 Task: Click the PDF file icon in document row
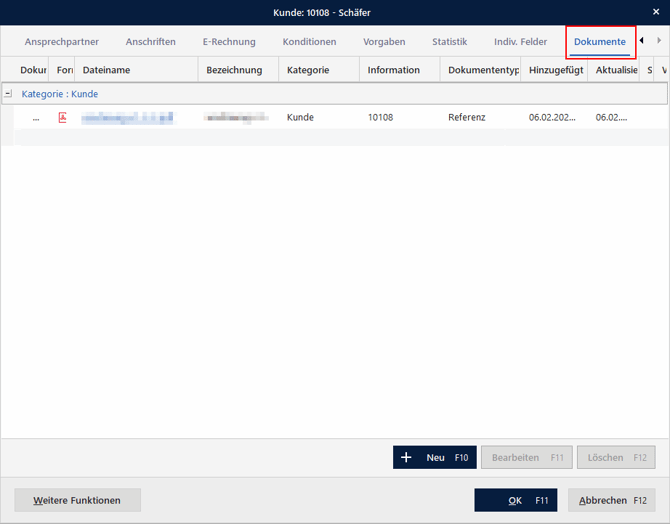tap(63, 117)
